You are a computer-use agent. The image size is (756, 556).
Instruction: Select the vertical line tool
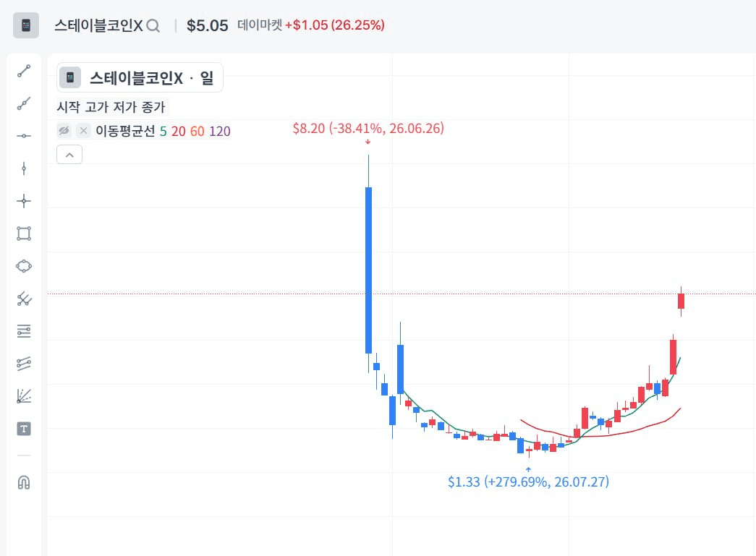tap(24, 168)
